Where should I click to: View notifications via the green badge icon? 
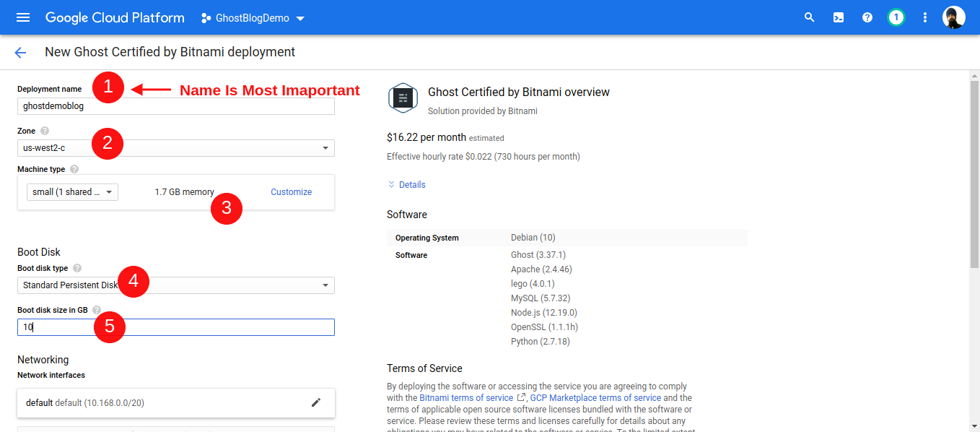pos(896,17)
